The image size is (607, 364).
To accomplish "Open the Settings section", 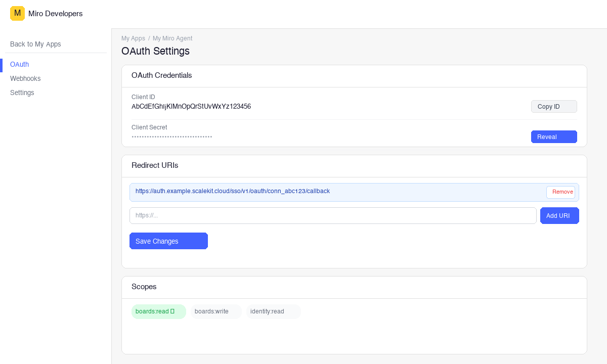I will click(22, 93).
